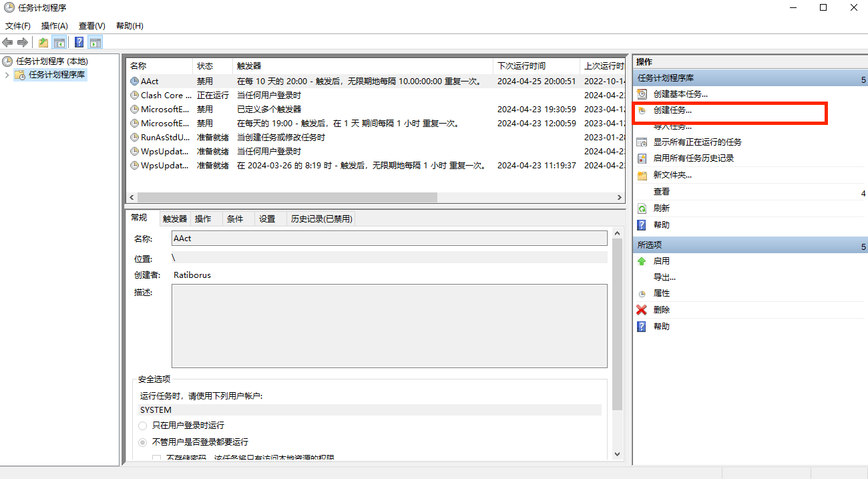This screenshot has height=479, width=868.
Task: Click the 属性 clock icon under 所选项
Action: pos(642,293)
